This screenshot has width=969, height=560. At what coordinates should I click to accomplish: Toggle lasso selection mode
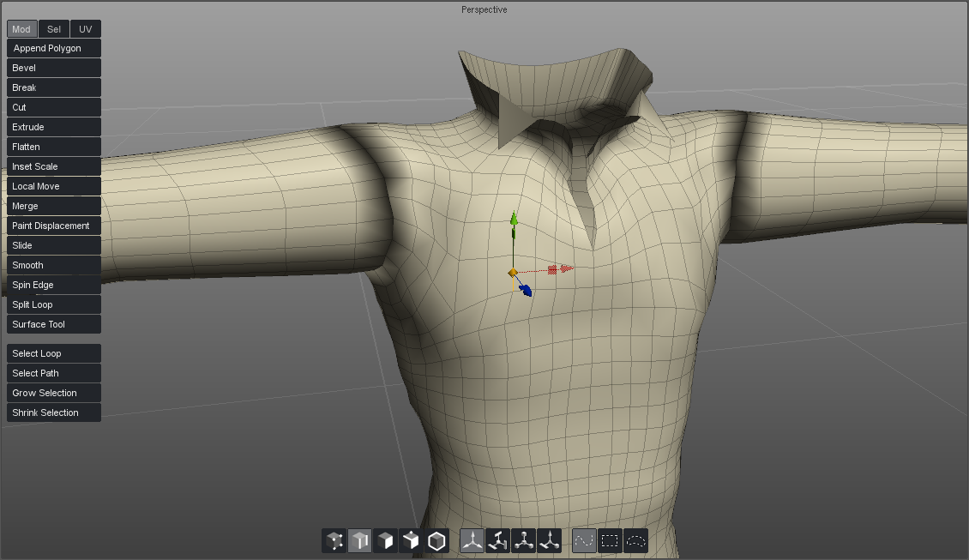(635, 540)
